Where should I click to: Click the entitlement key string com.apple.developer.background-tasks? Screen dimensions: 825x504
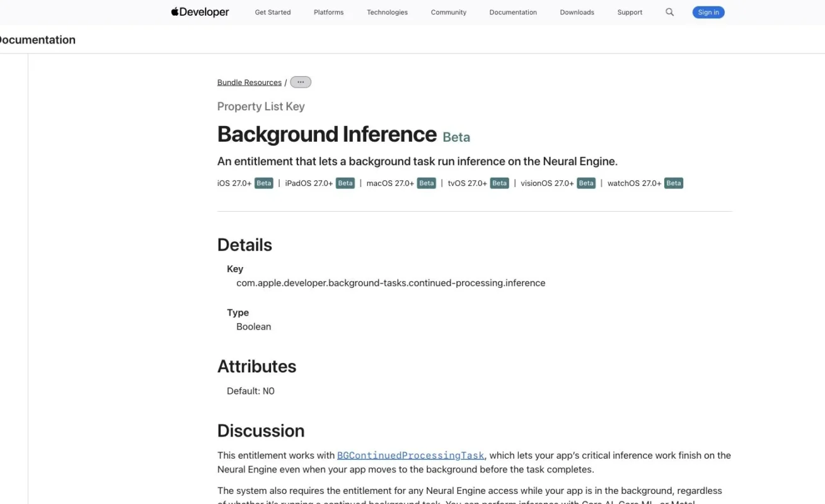click(391, 283)
